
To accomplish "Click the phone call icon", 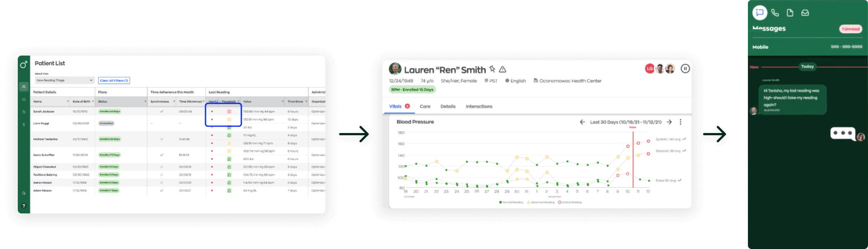I will click(775, 13).
